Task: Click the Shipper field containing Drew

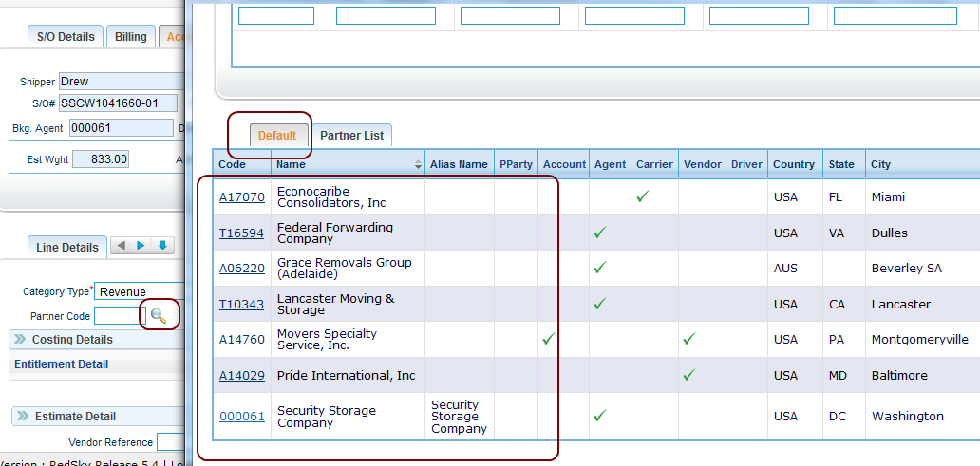Action: coord(122,82)
